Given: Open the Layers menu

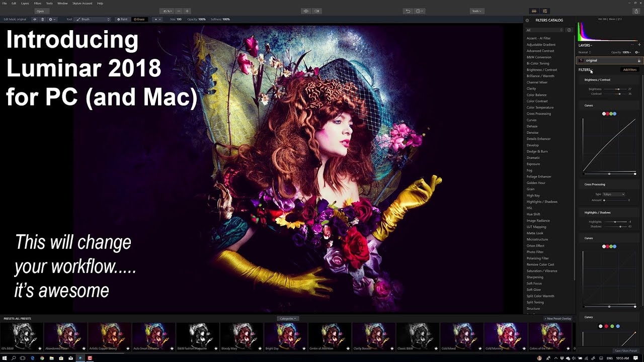Looking at the screenshot, I should (25, 3).
